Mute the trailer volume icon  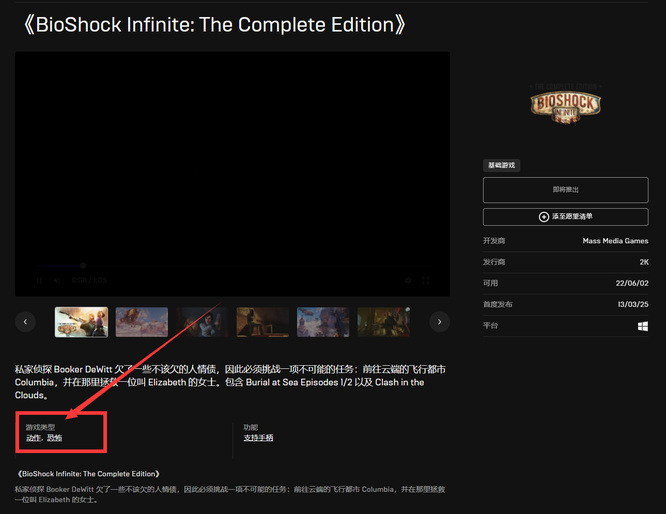pyautogui.click(x=57, y=281)
